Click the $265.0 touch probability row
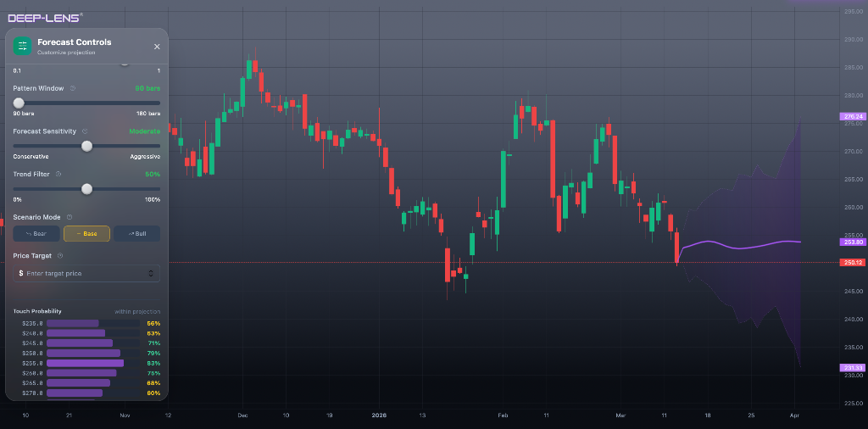 tap(87, 383)
